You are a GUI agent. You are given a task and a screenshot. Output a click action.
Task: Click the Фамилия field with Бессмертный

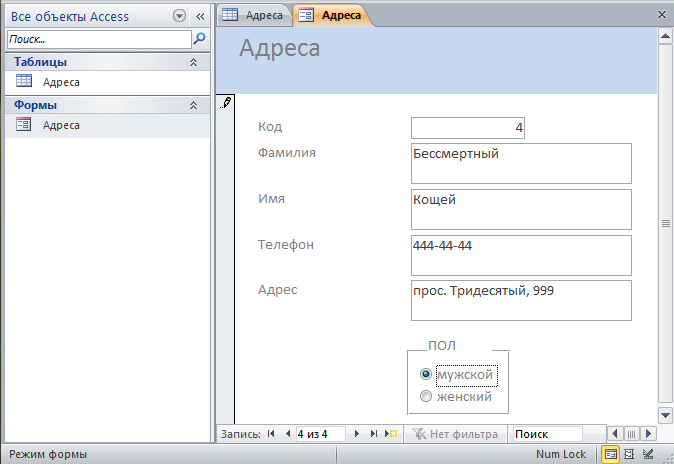521,163
